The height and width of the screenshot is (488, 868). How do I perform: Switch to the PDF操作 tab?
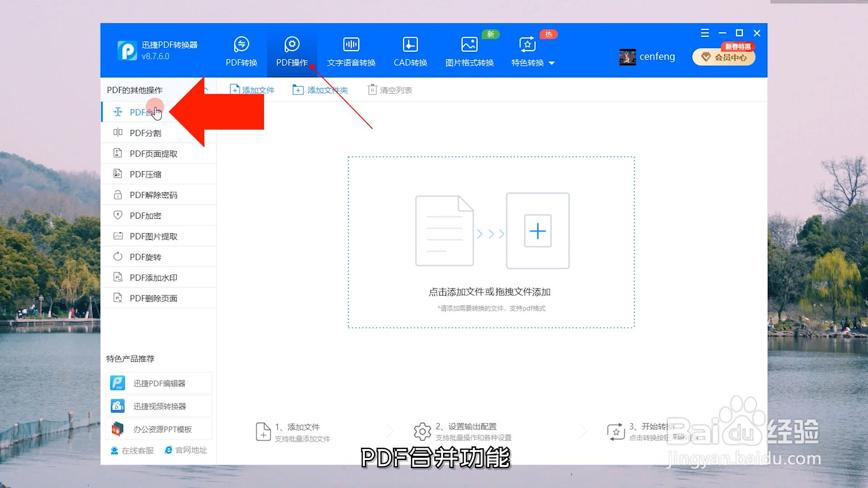[x=292, y=51]
